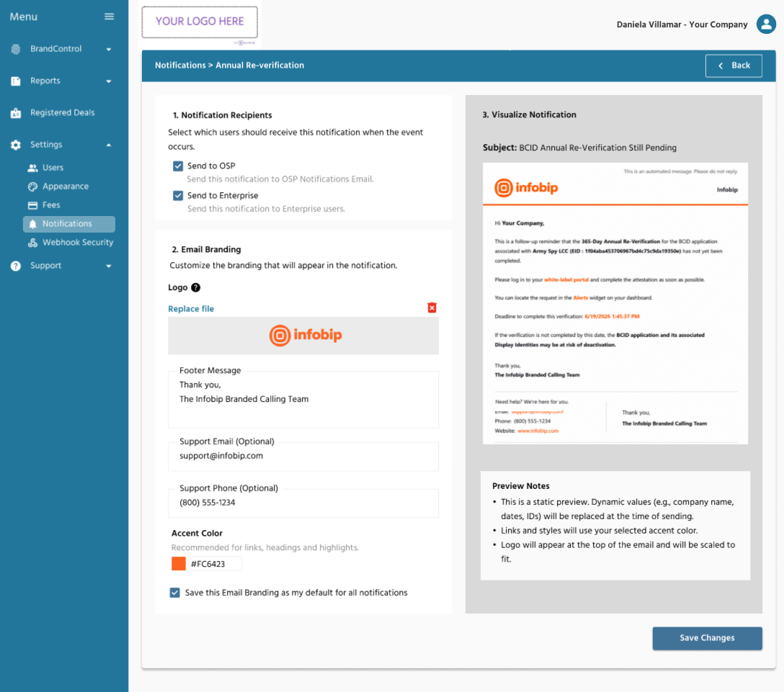This screenshot has width=784, height=692.
Task: Click the Preview Notes heading
Action: (x=520, y=486)
